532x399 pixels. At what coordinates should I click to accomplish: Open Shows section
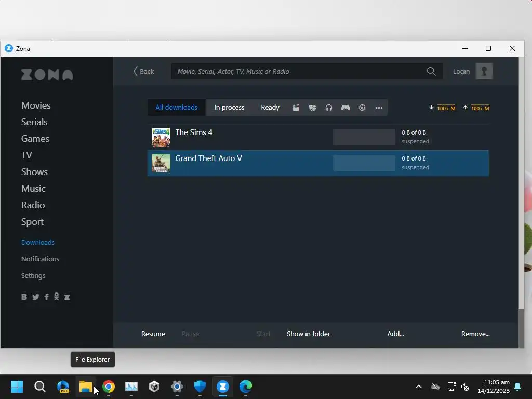pyautogui.click(x=34, y=171)
